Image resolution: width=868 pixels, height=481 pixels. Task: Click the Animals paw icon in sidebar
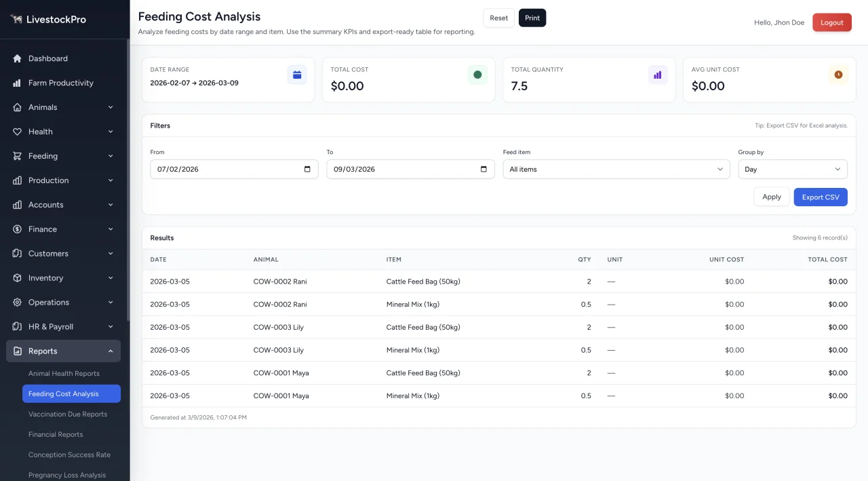(18, 107)
